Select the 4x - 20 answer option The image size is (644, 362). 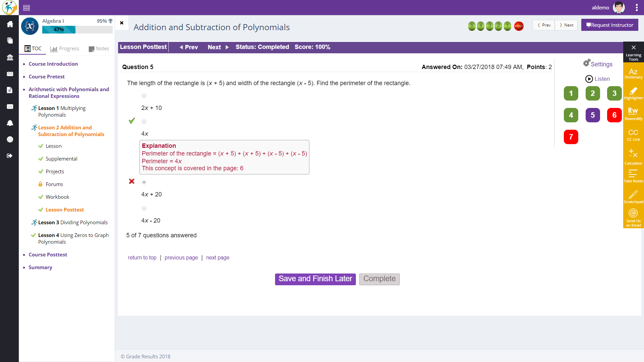[144, 208]
